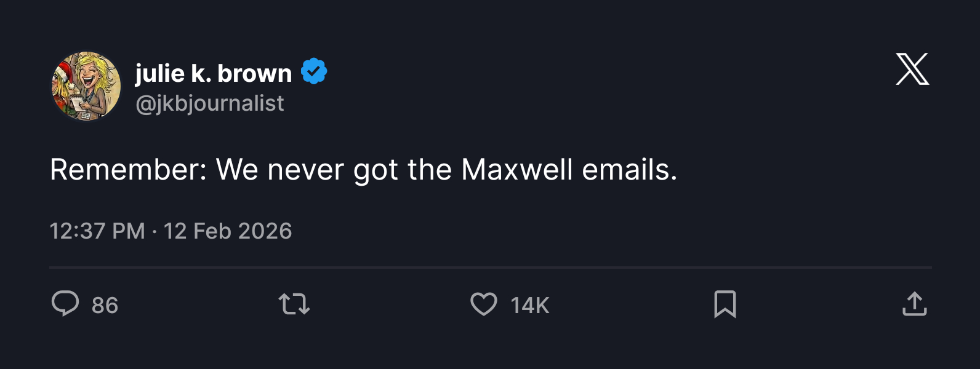Click the word never in the tweet text

coord(305,170)
